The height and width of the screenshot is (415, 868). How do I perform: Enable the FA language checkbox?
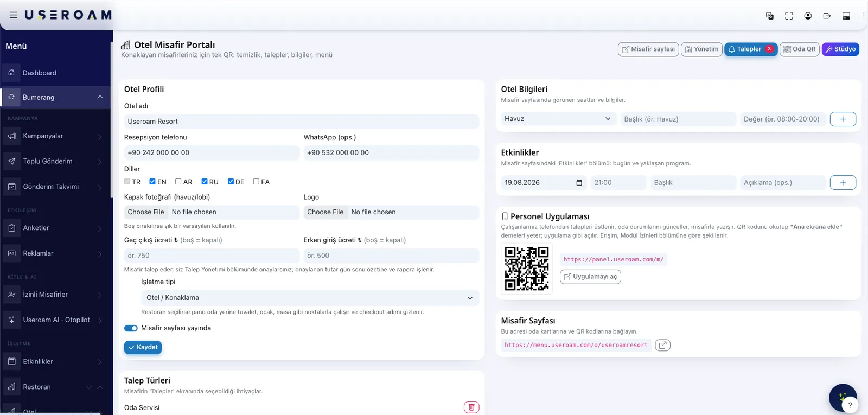point(256,182)
